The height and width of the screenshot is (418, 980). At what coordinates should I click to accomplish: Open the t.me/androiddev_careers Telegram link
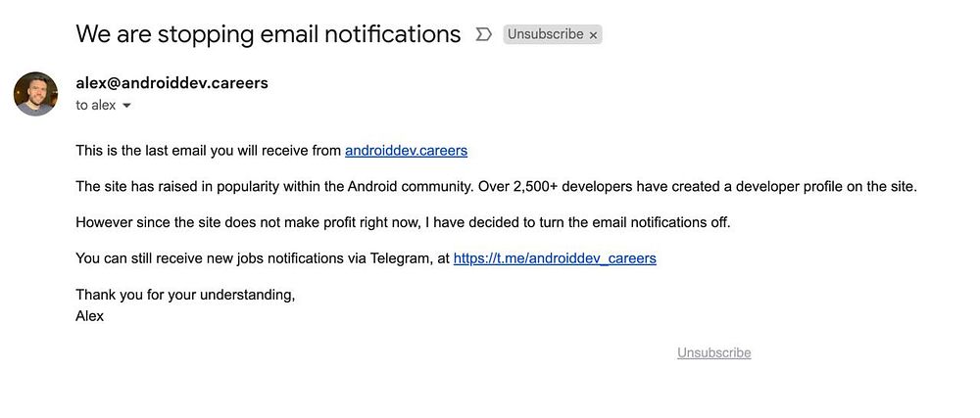click(x=555, y=258)
